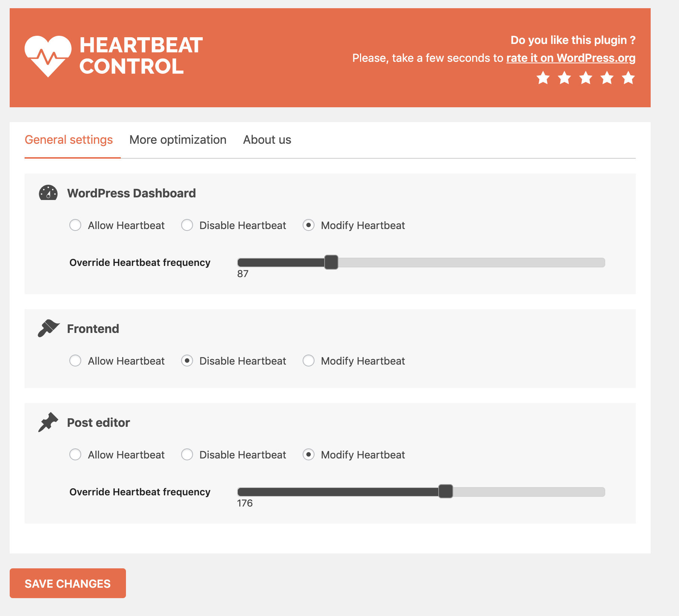Open the rate it on WordPress.org link

tap(571, 58)
